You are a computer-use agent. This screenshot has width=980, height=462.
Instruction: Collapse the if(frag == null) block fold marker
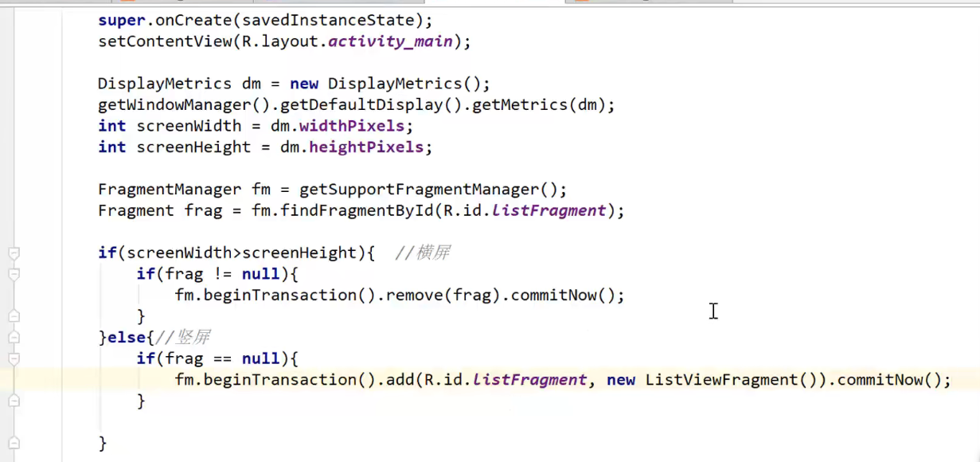(x=14, y=358)
